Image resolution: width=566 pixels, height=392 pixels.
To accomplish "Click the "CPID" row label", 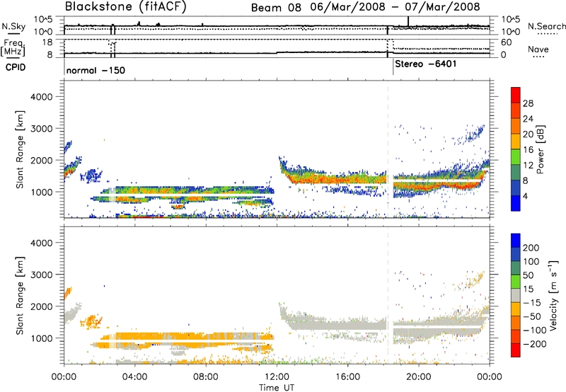I will tap(16, 67).
